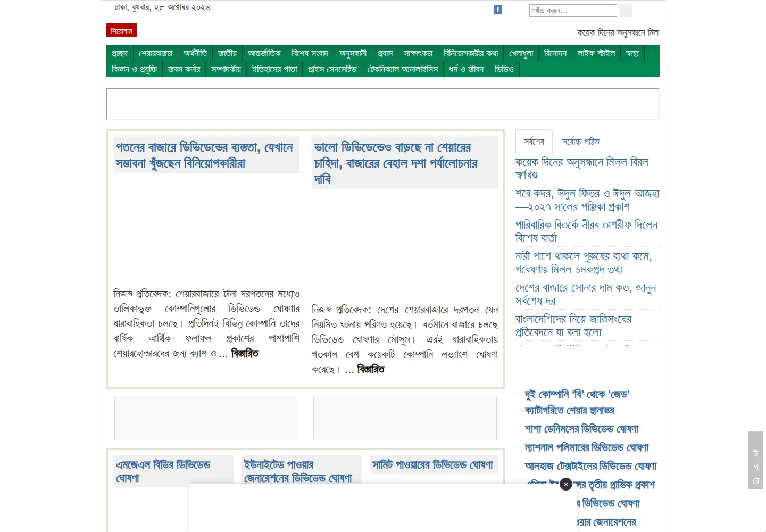Open the শিরোনাম headline label

coord(121,30)
